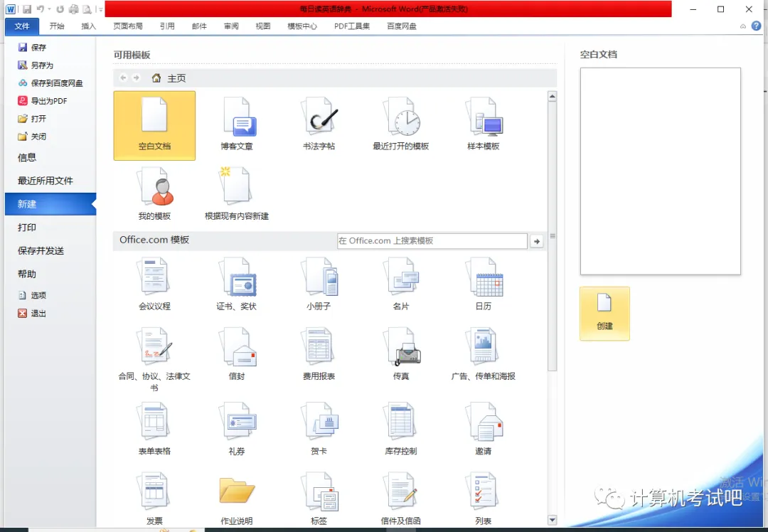Open the 小册子 brochure category
Viewport: 768px width, 532px height.
click(x=319, y=284)
